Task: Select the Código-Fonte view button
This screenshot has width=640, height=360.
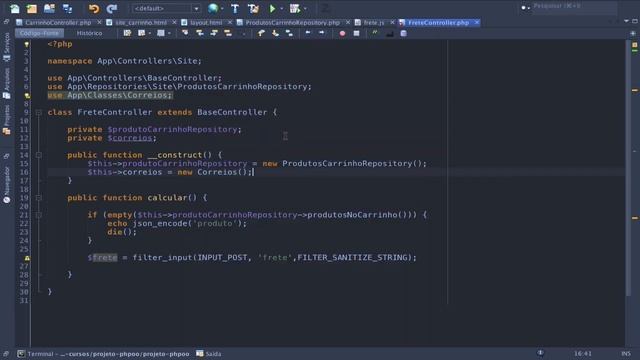Action: click(x=39, y=33)
